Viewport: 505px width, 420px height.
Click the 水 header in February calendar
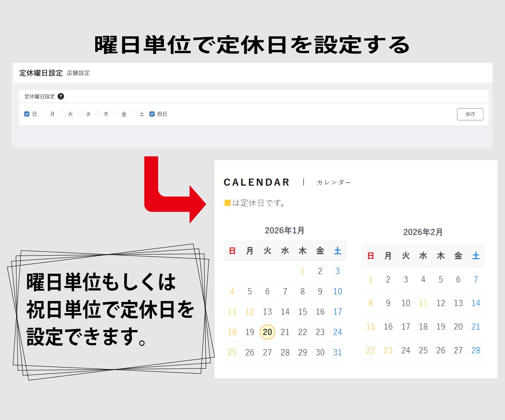click(423, 256)
